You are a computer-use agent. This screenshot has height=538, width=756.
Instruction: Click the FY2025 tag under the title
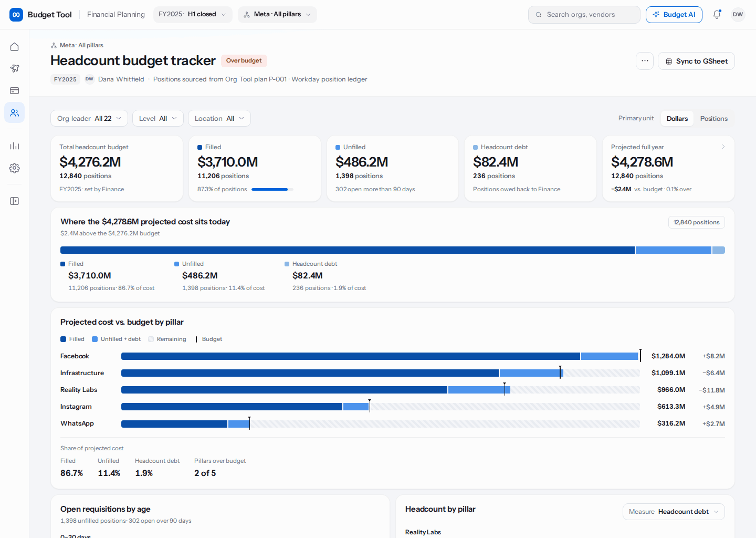click(x=65, y=79)
